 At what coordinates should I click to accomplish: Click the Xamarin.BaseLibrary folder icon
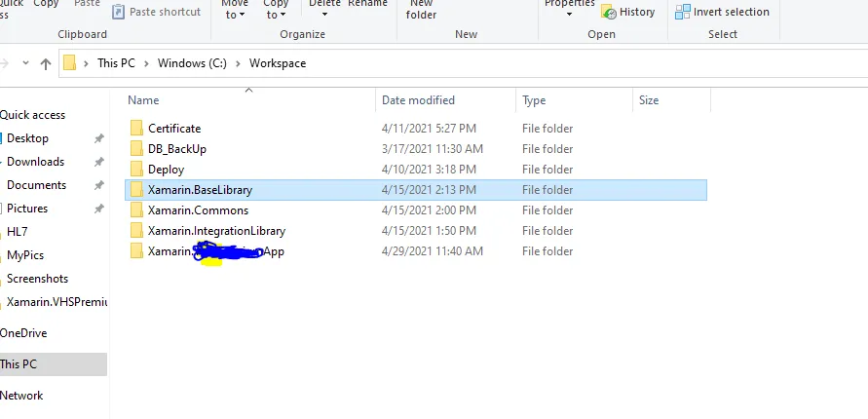coord(136,190)
